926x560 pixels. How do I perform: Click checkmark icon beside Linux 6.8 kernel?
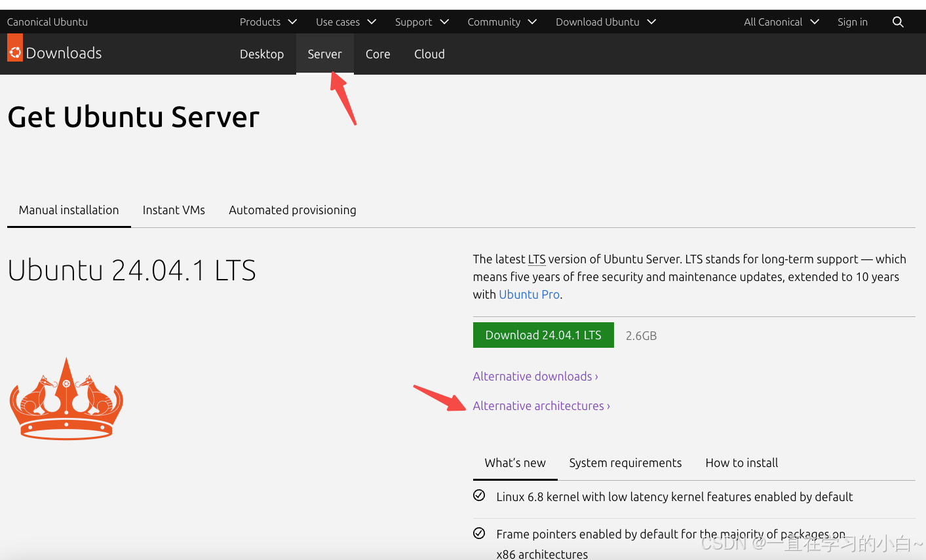click(479, 495)
